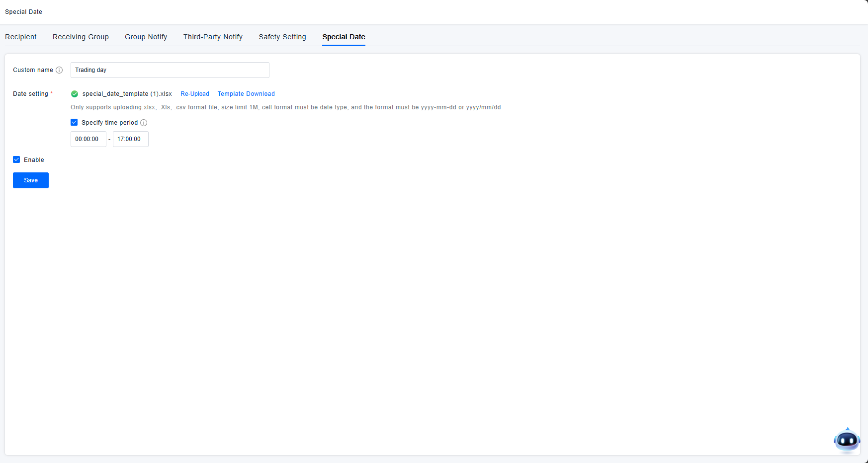Click the Re-Upload link

click(x=195, y=94)
